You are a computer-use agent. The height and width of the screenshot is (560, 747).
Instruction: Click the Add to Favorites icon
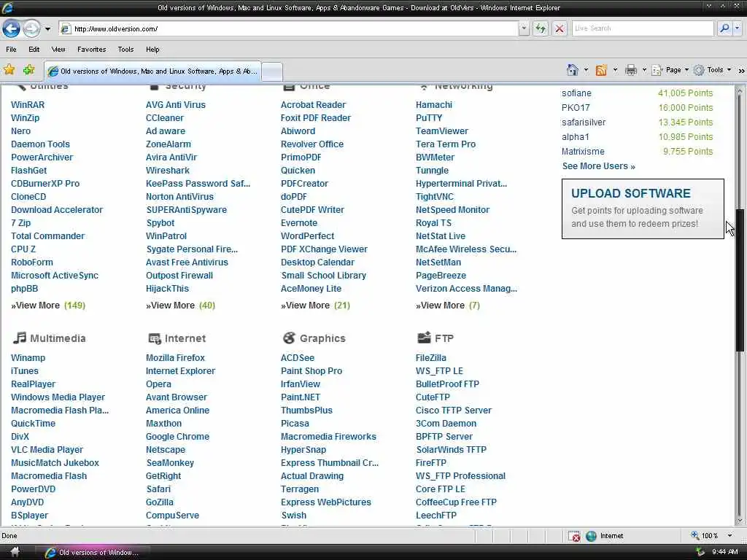(x=29, y=70)
